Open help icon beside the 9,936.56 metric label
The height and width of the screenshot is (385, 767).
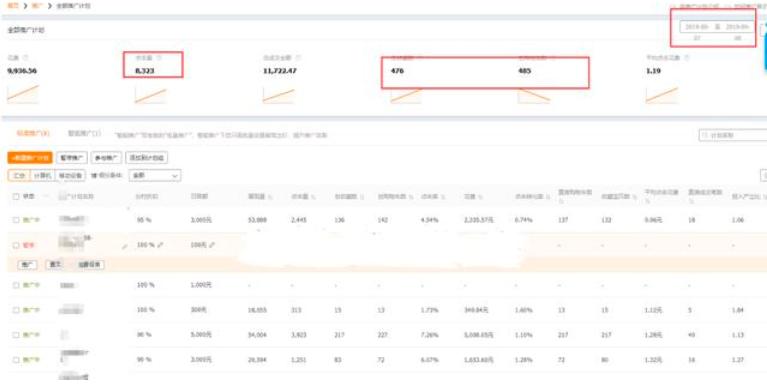[26, 58]
